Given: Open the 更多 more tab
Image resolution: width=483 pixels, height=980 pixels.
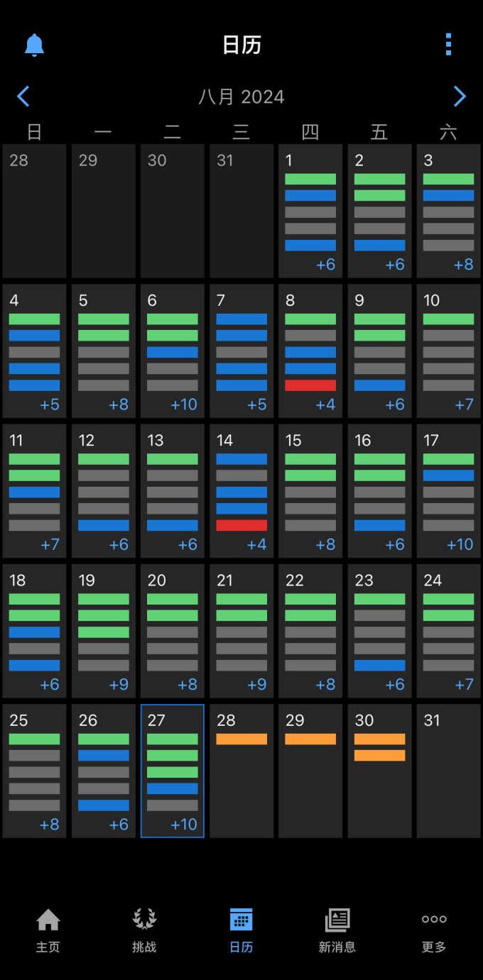Looking at the screenshot, I should pos(434,930).
